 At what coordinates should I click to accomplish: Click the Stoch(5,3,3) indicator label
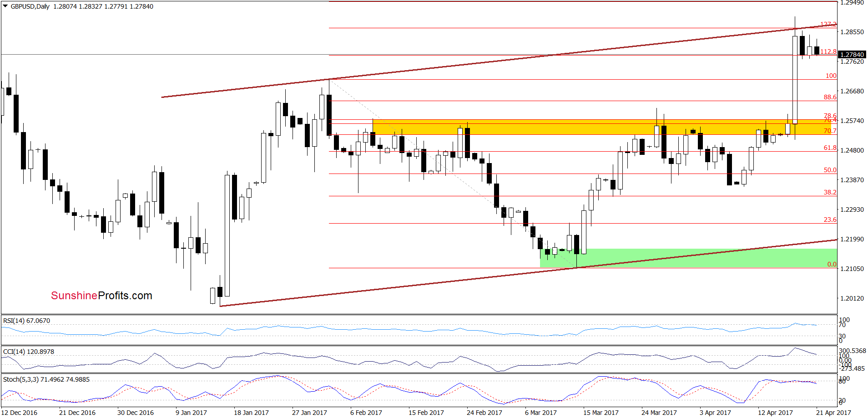[46, 379]
